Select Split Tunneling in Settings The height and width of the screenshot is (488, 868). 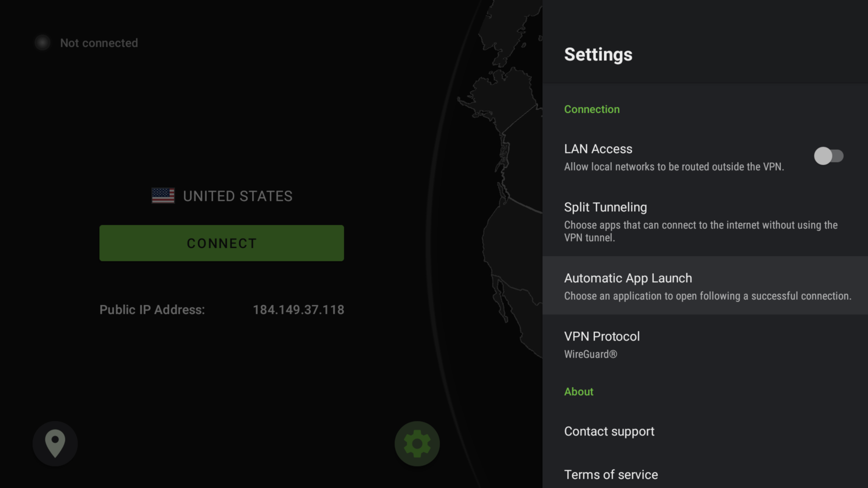point(605,207)
